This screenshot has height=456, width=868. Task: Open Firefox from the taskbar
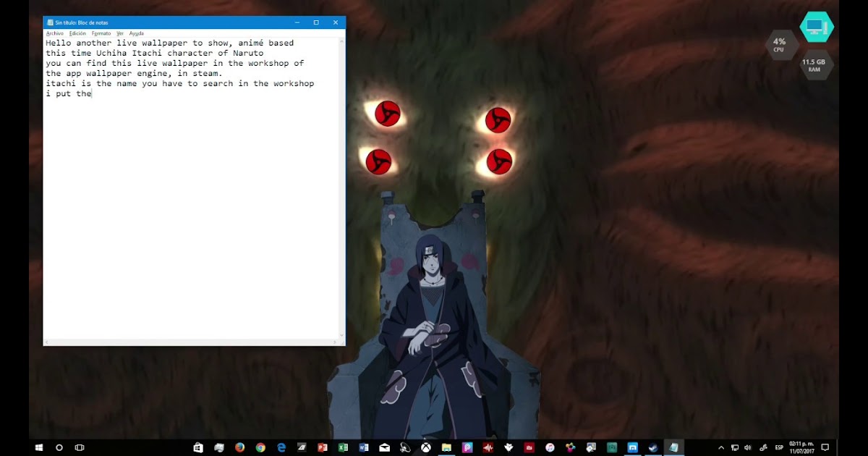click(x=239, y=448)
